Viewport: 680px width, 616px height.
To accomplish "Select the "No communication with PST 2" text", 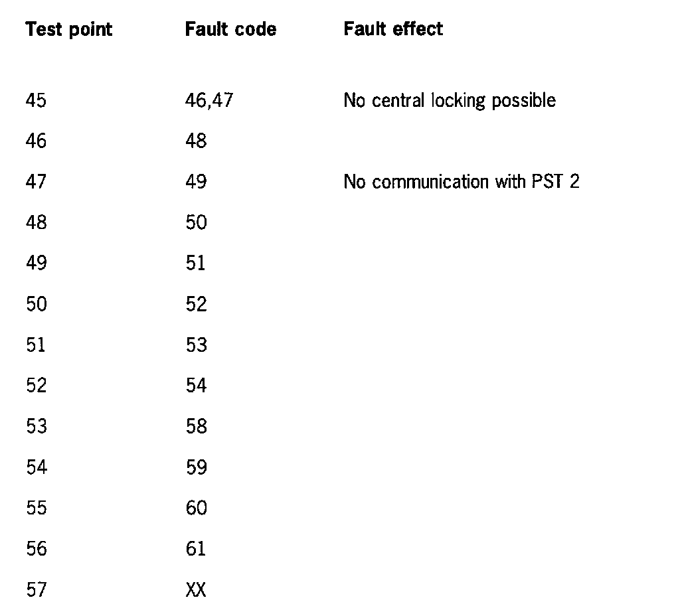I will coord(462,182).
